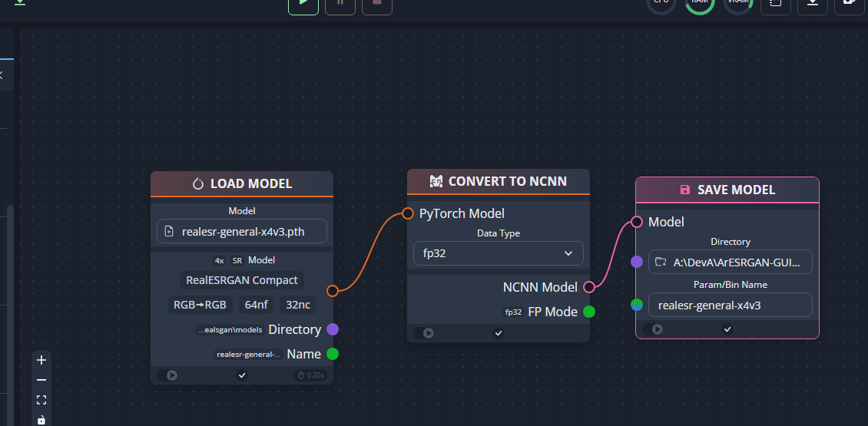Screen dimensions: 868x426
Task: Click folder icon in Save Model Directory field
Action: click(660, 263)
